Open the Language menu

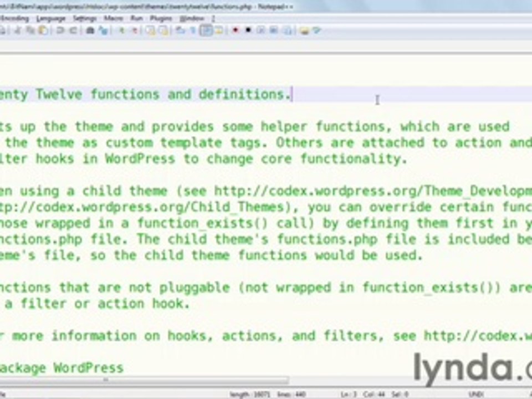coord(50,18)
